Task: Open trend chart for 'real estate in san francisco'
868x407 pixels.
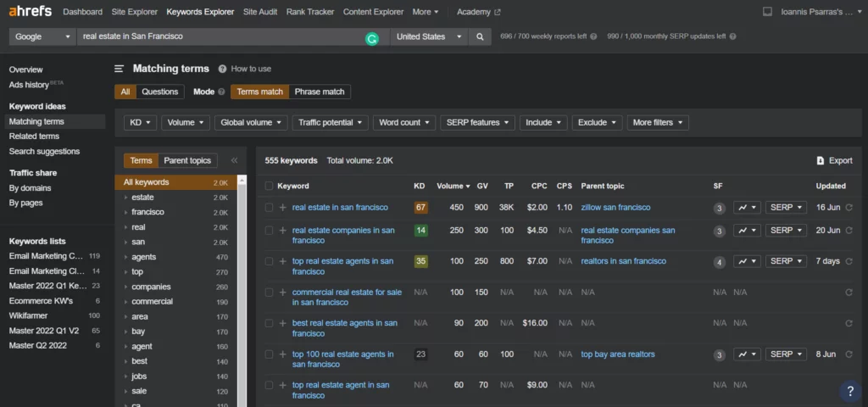Action: click(x=747, y=208)
